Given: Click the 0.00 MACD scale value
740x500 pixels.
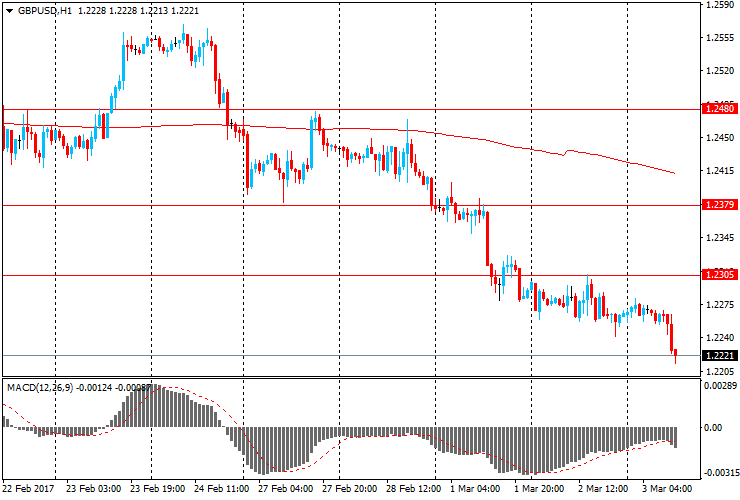Looking at the screenshot, I should 713,427.
